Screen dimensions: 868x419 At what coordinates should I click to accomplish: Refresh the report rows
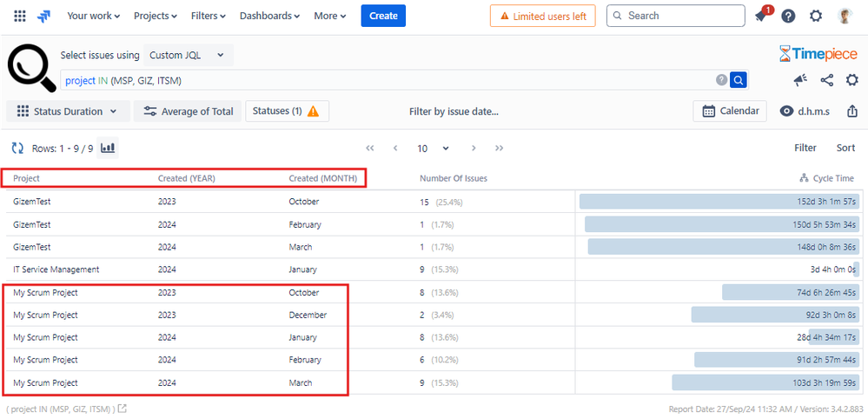click(x=17, y=148)
